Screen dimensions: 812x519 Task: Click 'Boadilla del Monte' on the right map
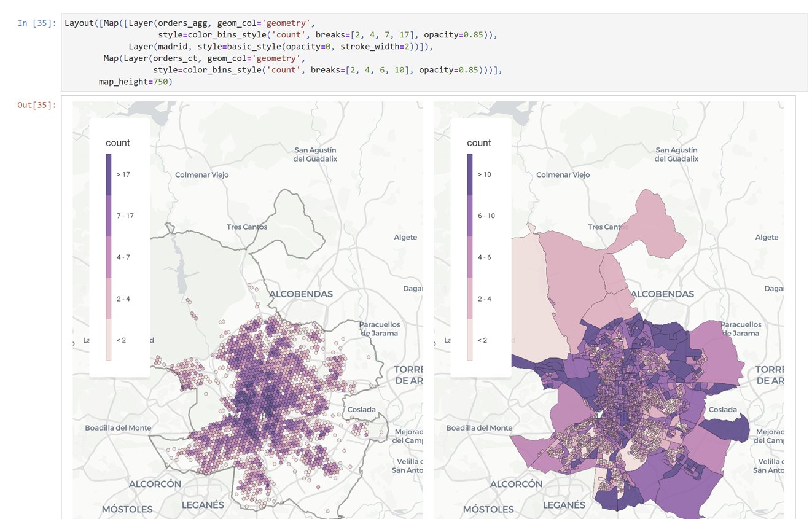coord(479,427)
